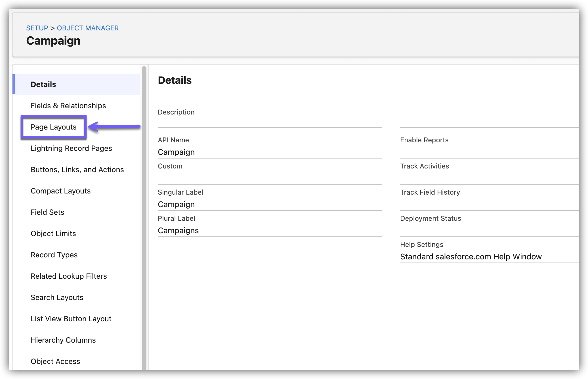Click the Campaign page heading
This screenshot has height=379, width=588.
(53, 41)
